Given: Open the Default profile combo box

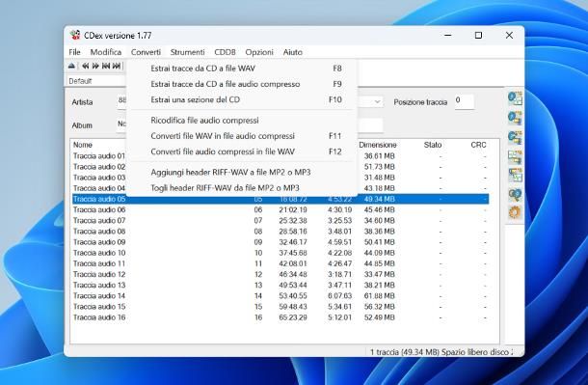Looking at the screenshot, I should (x=96, y=81).
